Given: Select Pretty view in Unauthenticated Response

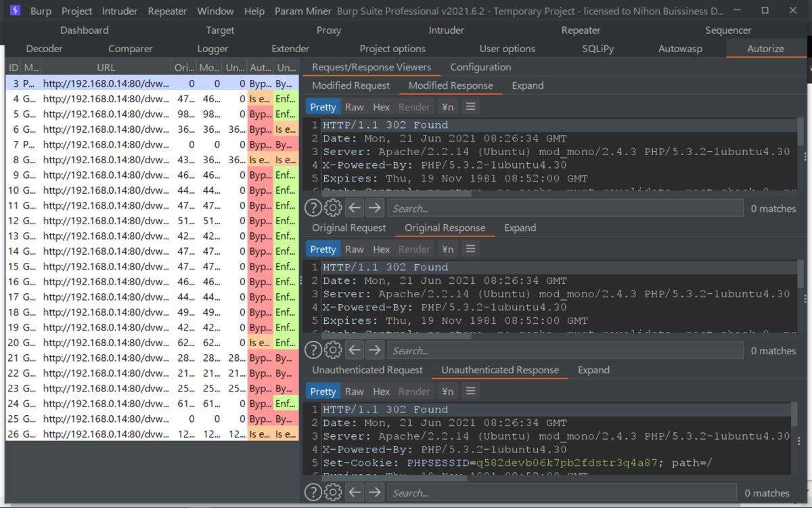Looking at the screenshot, I should tap(323, 391).
